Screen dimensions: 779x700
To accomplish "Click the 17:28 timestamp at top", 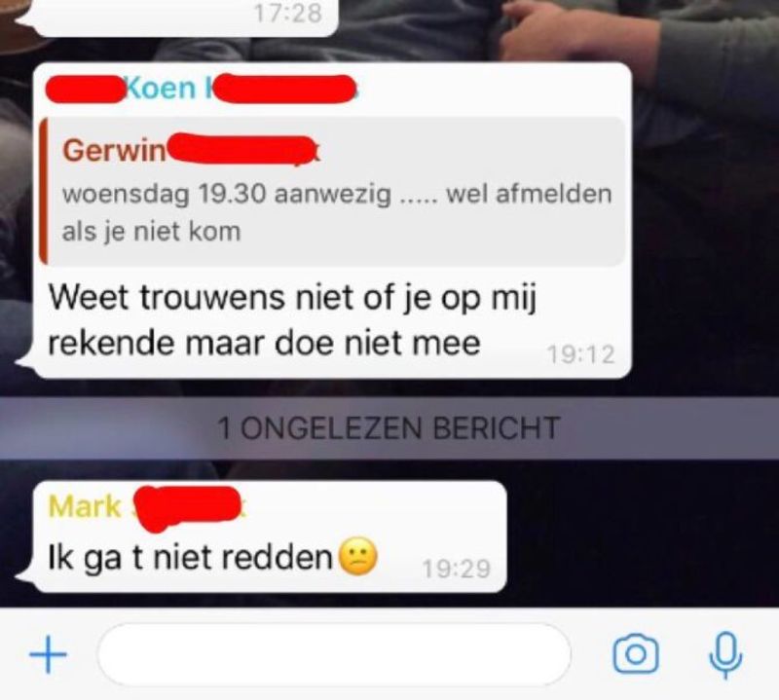I will click(288, 13).
